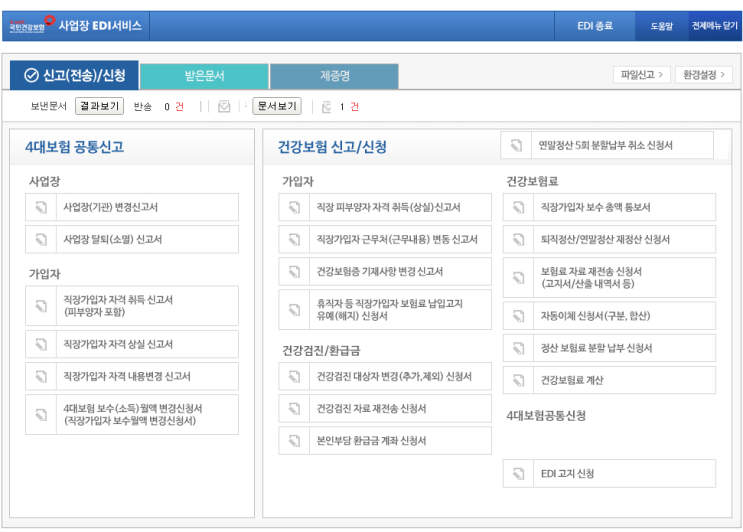Select the 신고(전송)/신청 tab
Image resolution: width=743 pixels, height=532 pixels.
pos(74,75)
